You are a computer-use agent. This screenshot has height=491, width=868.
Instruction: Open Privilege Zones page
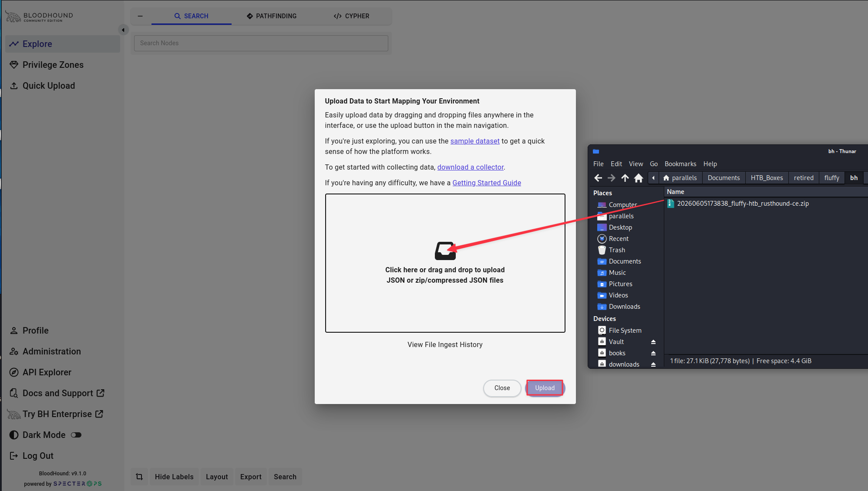tap(63, 65)
